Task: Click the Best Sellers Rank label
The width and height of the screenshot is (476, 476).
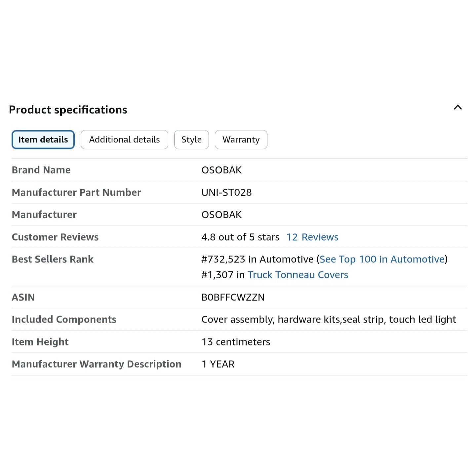Action: [53, 259]
